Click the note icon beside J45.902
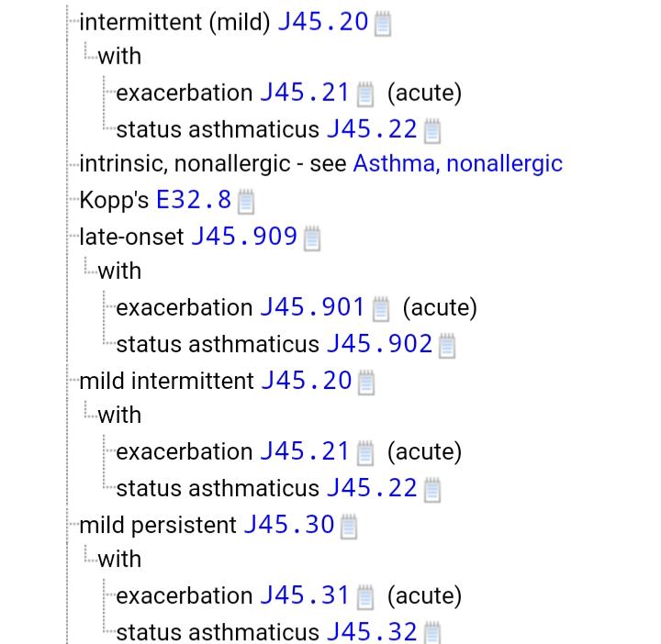 coord(447,345)
